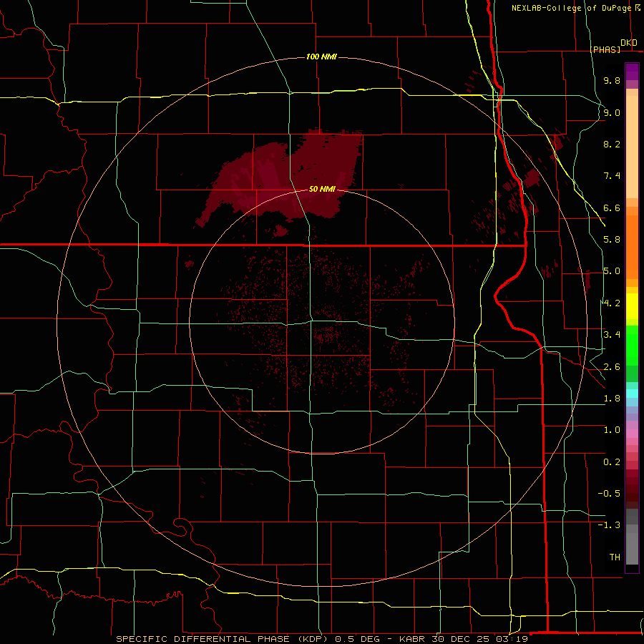Image resolution: width=644 pixels, height=644 pixels.
Task: Click the 5.8 scale label
Action: [x=612, y=240]
